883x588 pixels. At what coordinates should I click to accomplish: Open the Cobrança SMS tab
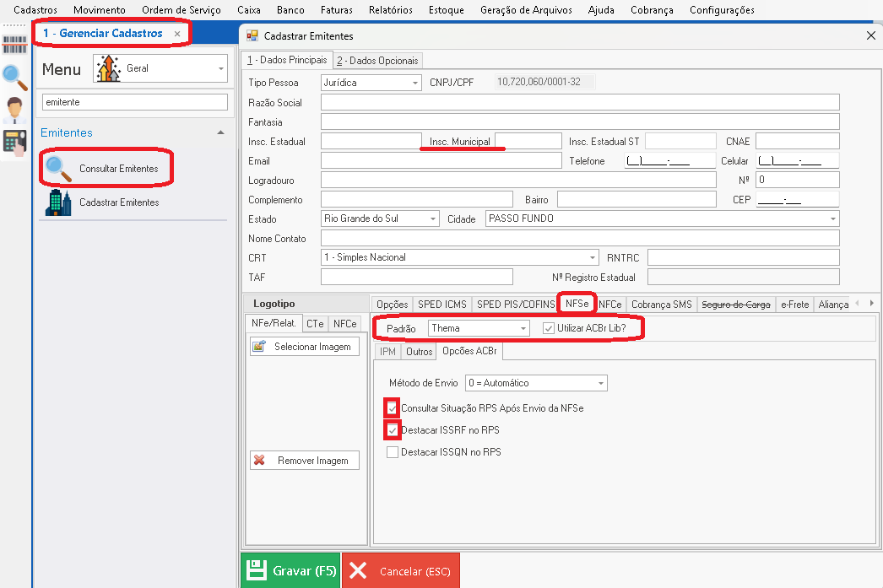pos(662,305)
